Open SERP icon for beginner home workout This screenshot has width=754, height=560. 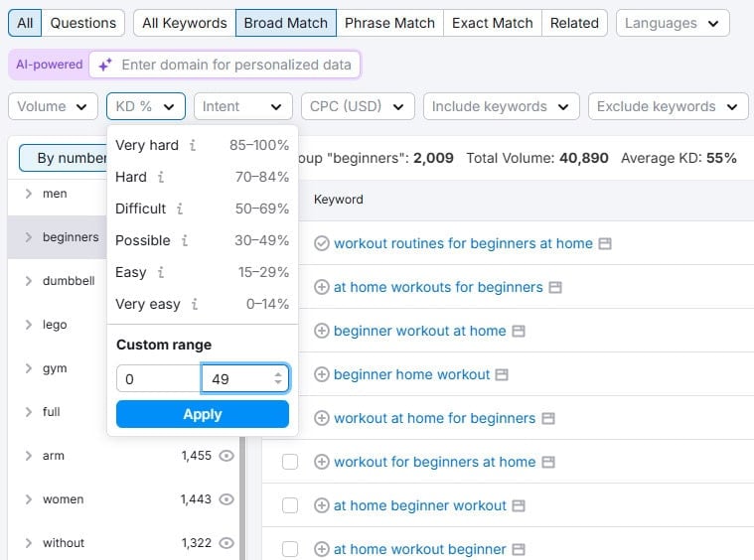[x=502, y=374]
